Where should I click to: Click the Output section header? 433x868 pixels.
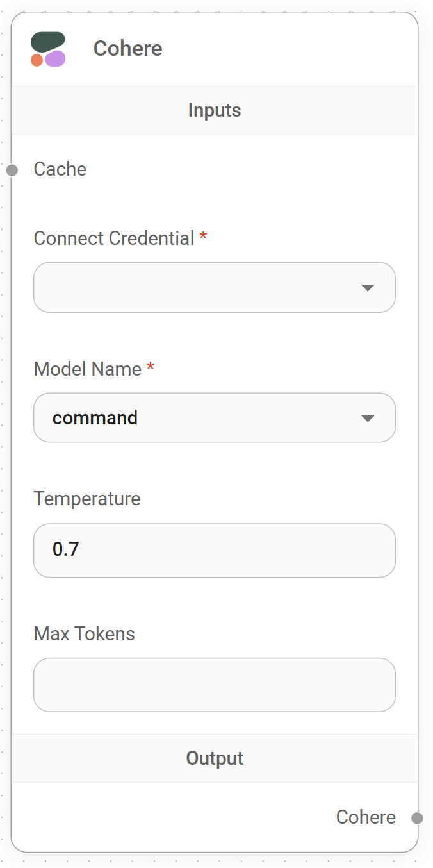(x=215, y=758)
